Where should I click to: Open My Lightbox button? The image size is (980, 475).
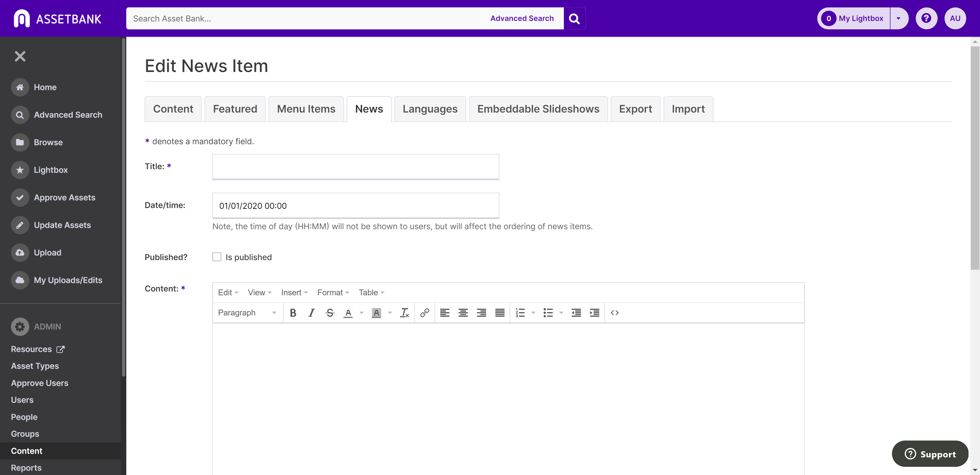pos(854,18)
